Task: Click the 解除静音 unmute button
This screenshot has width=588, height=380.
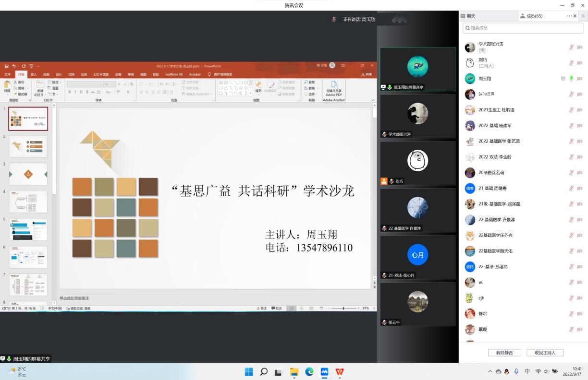Action: [504, 353]
